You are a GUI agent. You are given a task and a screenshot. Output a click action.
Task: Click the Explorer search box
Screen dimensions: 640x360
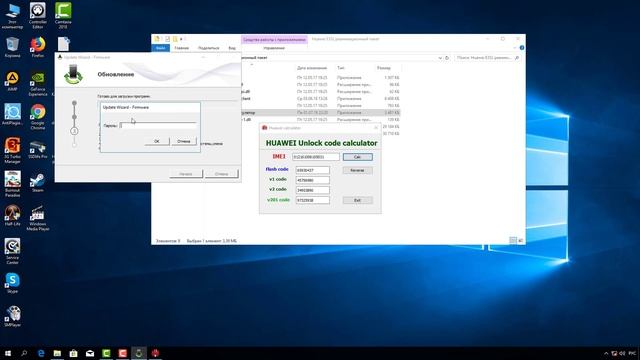pyautogui.click(x=487, y=58)
